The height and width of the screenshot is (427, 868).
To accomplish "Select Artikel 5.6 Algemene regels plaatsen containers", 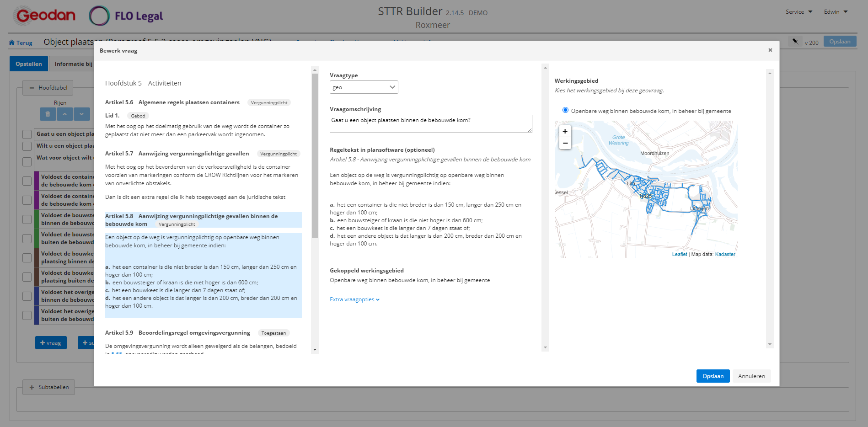I will (x=172, y=102).
